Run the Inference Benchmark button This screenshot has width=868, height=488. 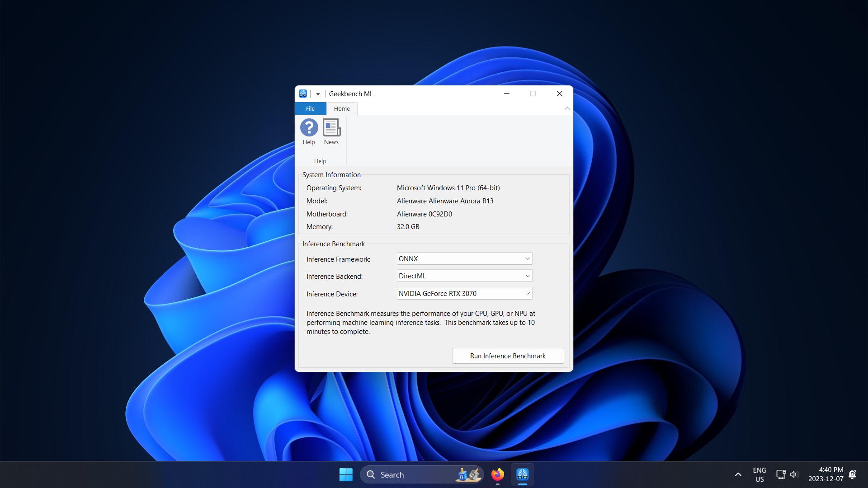coord(508,355)
